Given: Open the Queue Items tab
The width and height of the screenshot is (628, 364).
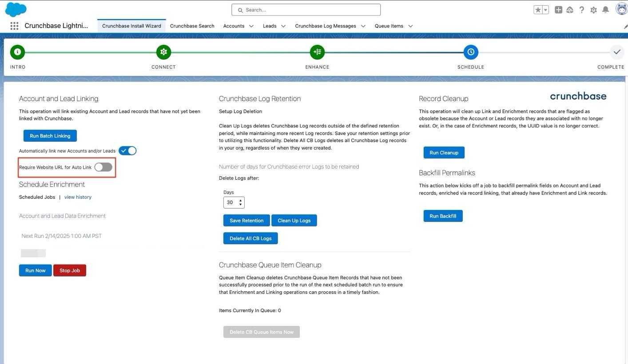Looking at the screenshot, I should [x=389, y=26].
